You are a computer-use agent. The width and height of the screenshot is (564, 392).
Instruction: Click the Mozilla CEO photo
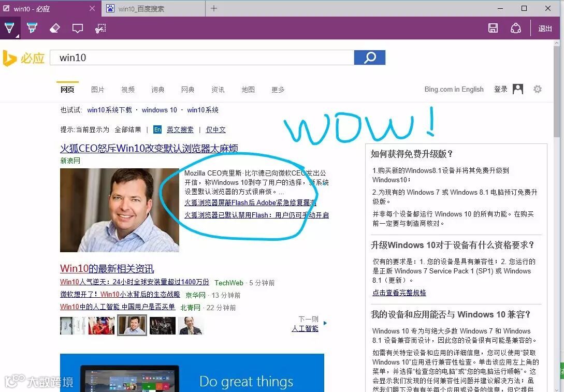click(120, 210)
